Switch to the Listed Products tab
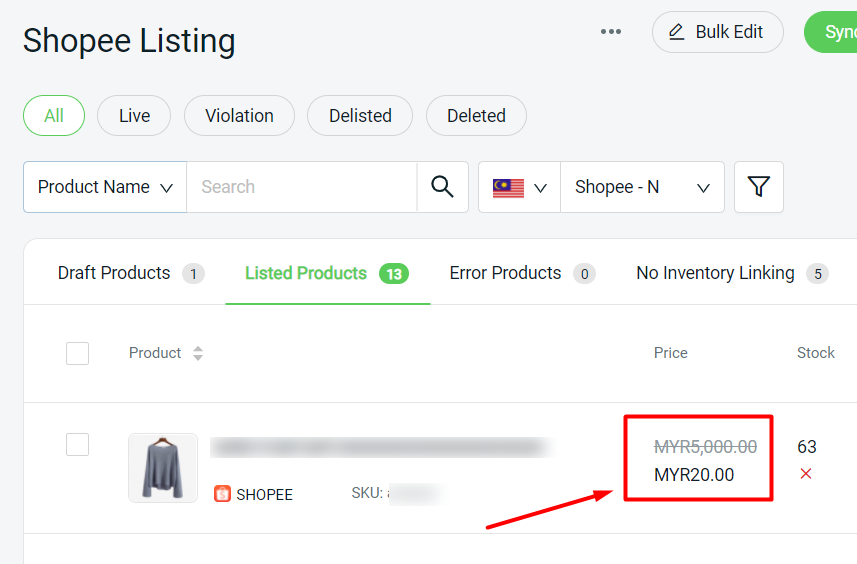 click(327, 273)
